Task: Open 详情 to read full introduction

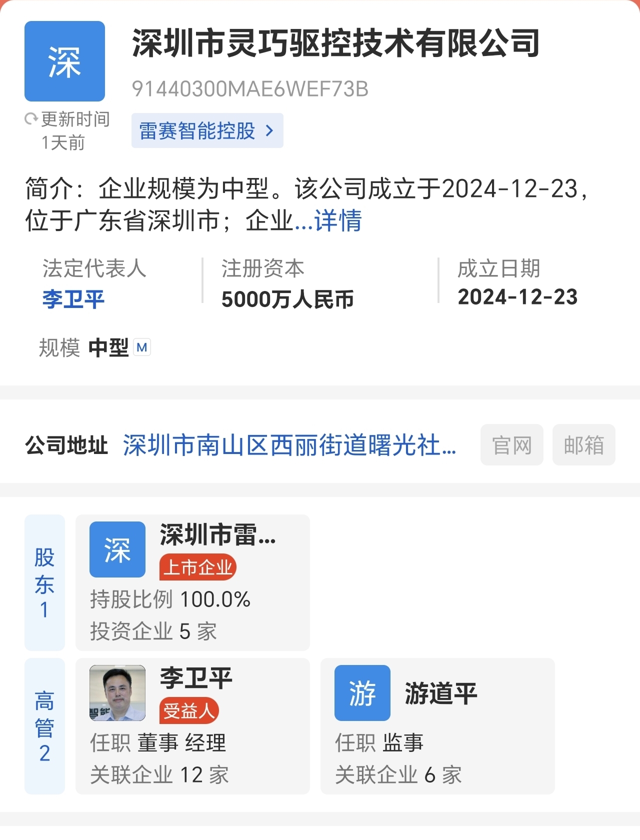Action: (x=338, y=220)
